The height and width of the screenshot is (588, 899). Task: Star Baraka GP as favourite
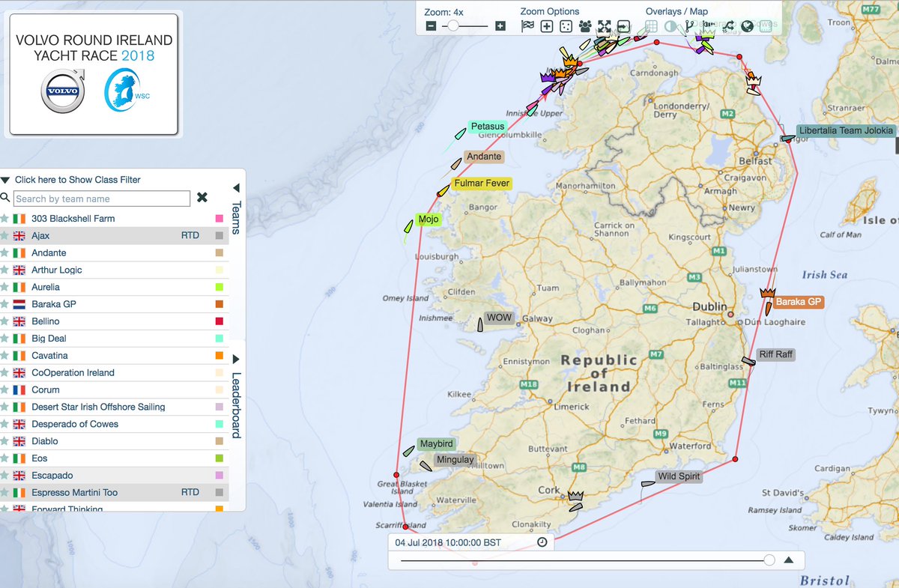pyautogui.click(x=5, y=304)
